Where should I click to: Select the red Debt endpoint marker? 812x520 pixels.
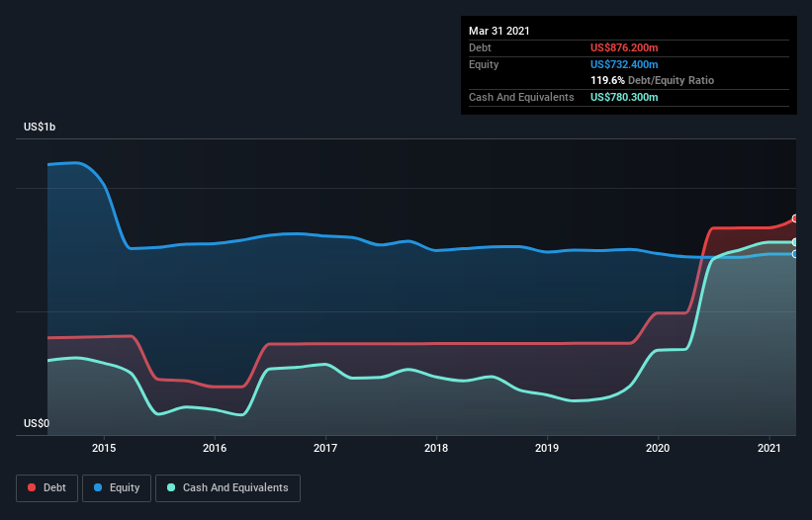pyautogui.click(x=795, y=218)
